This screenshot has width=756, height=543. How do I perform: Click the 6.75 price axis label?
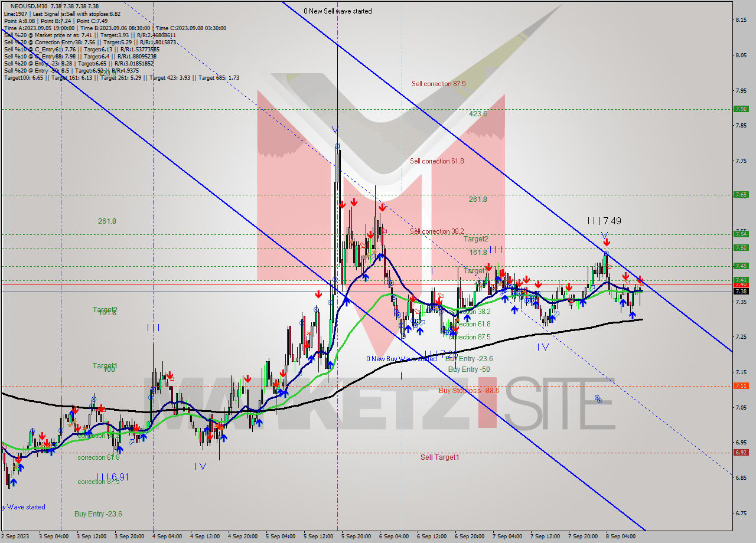(741, 513)
